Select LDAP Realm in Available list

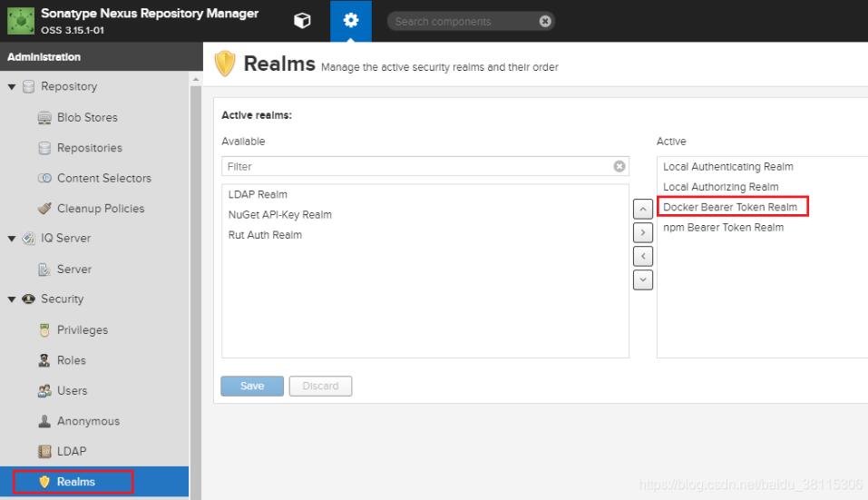pyautogui.click(x=258, y=194)
